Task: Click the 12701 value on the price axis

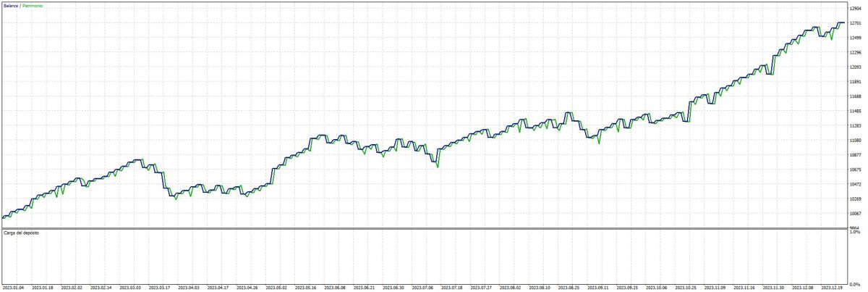Action: tap(855, 23)
